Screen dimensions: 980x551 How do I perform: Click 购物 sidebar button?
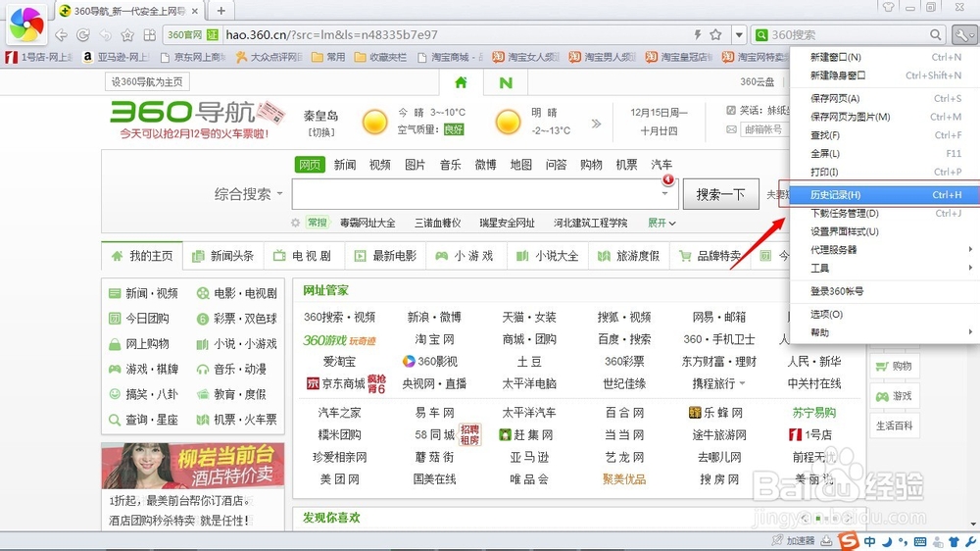pos(895,366)
